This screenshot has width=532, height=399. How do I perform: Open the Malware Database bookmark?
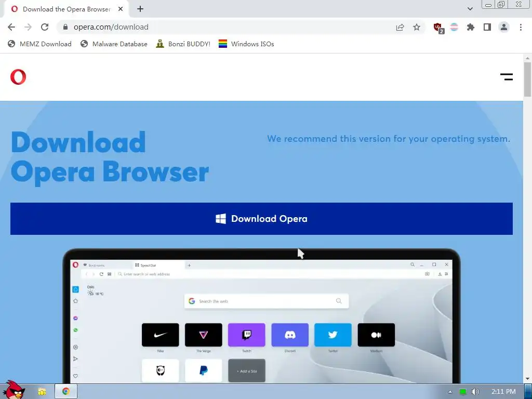[x=114, y=44]
